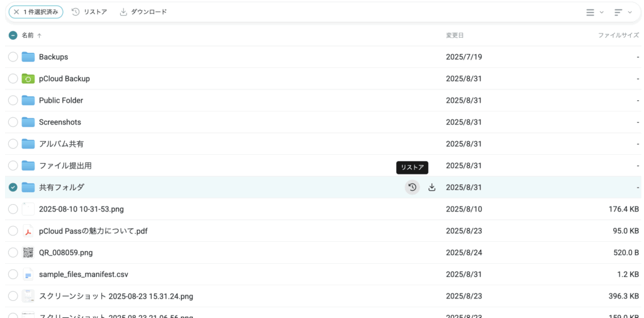Click the Screenshots folder icon
644x318 pixels.
[x=28, y=122]
